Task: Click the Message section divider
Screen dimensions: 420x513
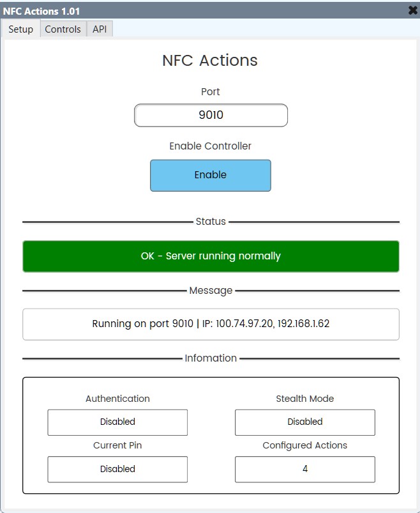Action: pyautogui.click(x=210, y=290)
